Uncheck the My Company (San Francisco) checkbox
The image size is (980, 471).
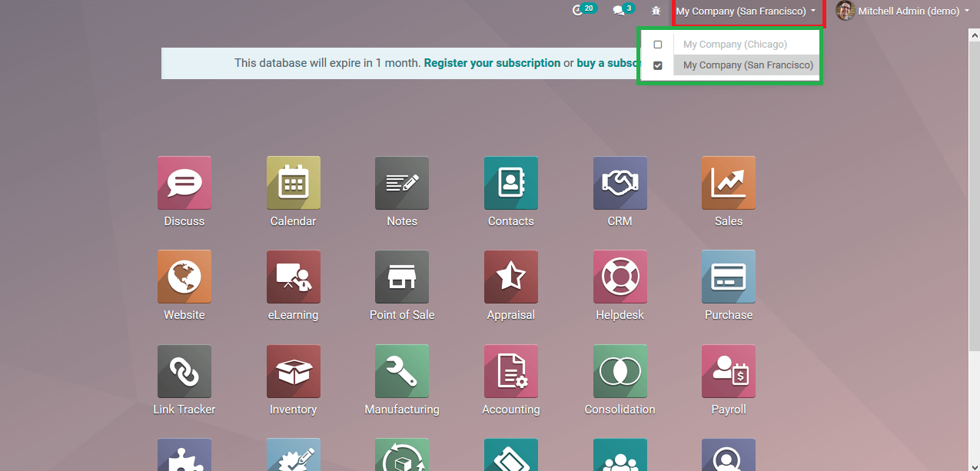(x=658, y=65)
